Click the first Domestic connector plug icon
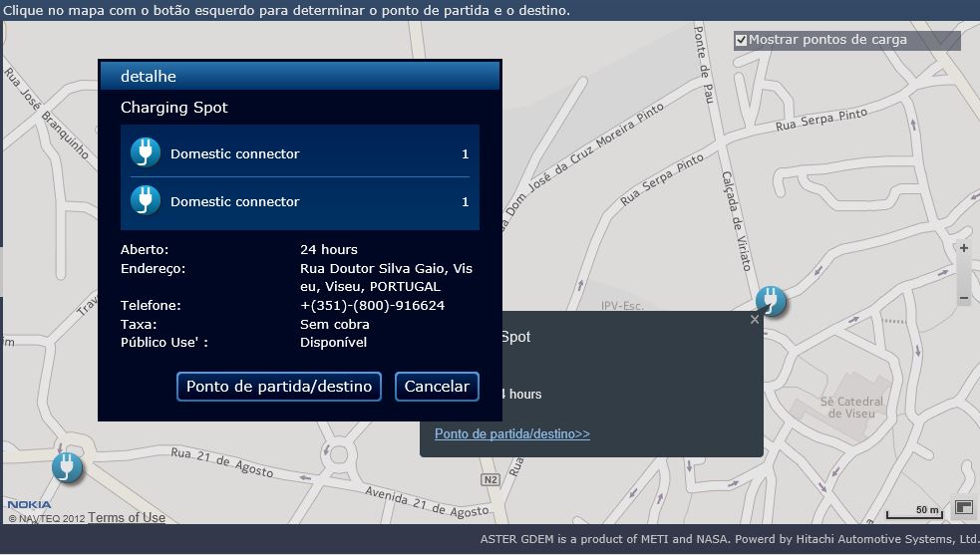Image resolution: width=980 pixels, height=555 pixels. 146,153
